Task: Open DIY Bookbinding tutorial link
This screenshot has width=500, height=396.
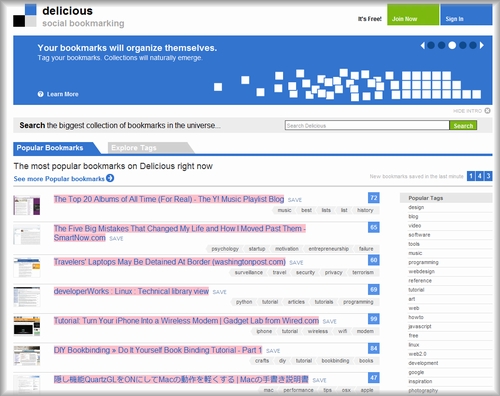Action: click(158, 350)
